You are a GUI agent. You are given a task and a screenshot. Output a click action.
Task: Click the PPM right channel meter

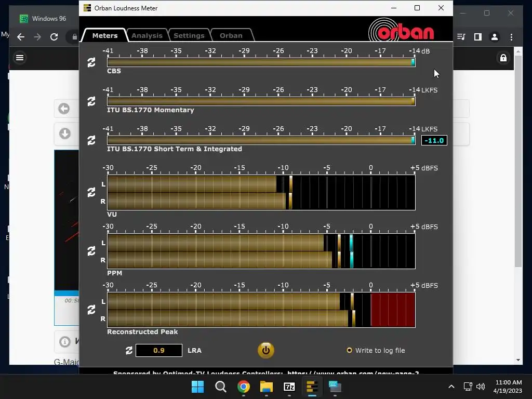261,260
